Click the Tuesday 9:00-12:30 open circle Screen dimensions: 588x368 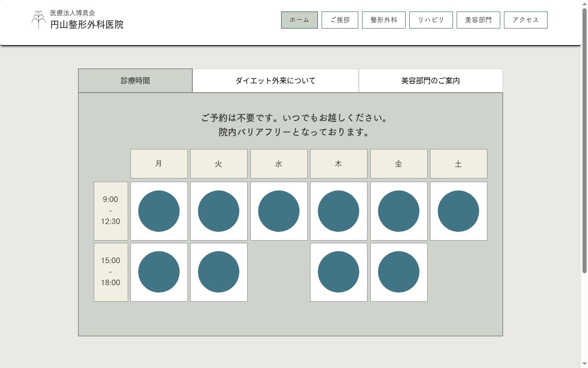click(x=219, y=211)
